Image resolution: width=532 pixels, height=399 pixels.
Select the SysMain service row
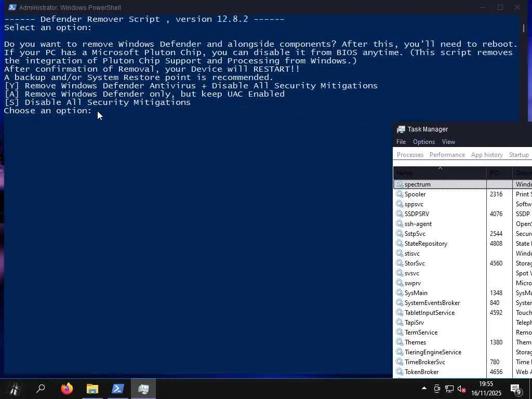pyautogui.click(x=462, y=292)
